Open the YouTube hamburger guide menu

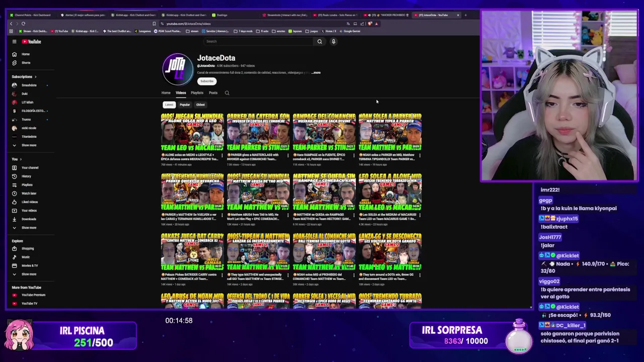[14, 42]
